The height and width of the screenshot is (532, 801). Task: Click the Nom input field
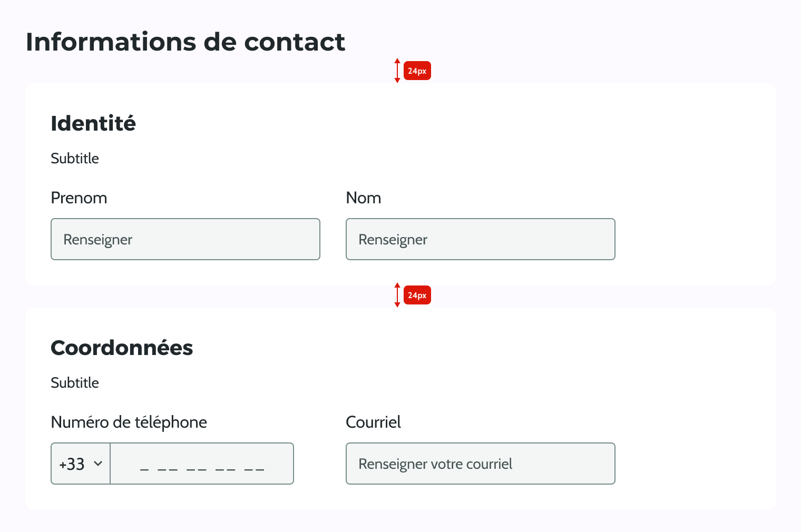(480, 239)
